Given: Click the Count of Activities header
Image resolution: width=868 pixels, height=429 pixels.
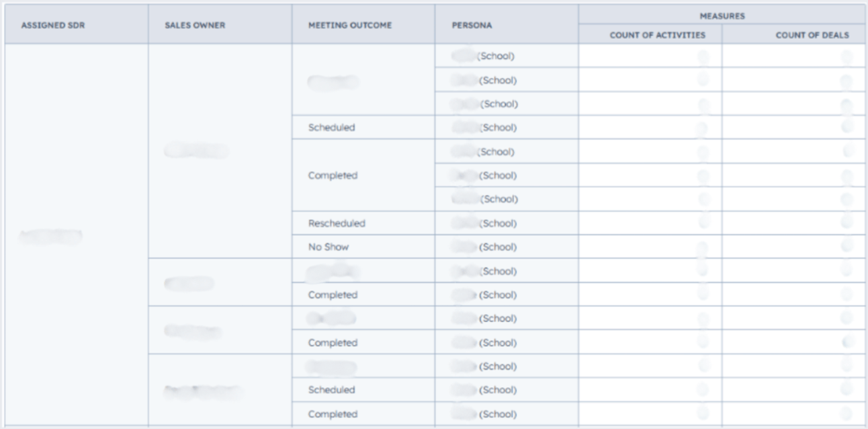Looking at the screenshot, I should 657,36.
